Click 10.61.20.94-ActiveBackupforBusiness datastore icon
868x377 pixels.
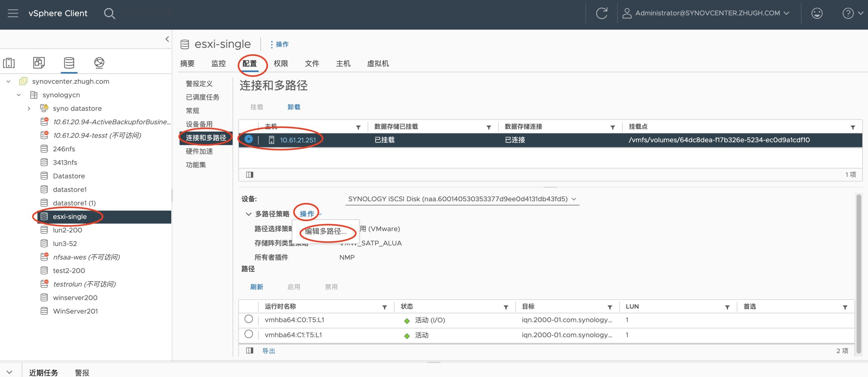tap(44, 121)
